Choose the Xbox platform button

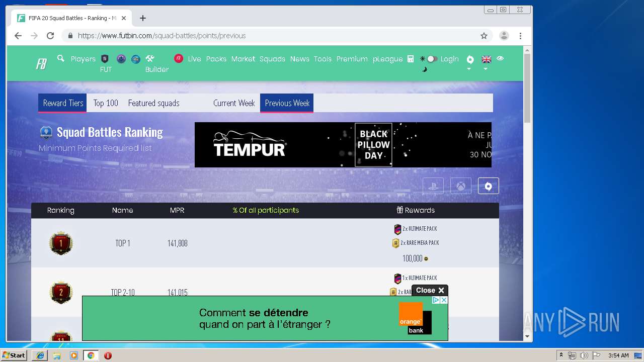(461, 186)
